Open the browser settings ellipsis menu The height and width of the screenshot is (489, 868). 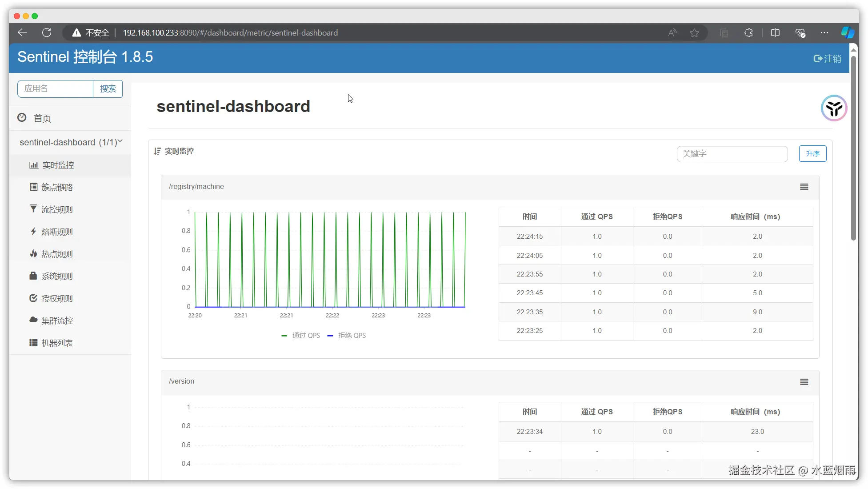click(824, 32)
